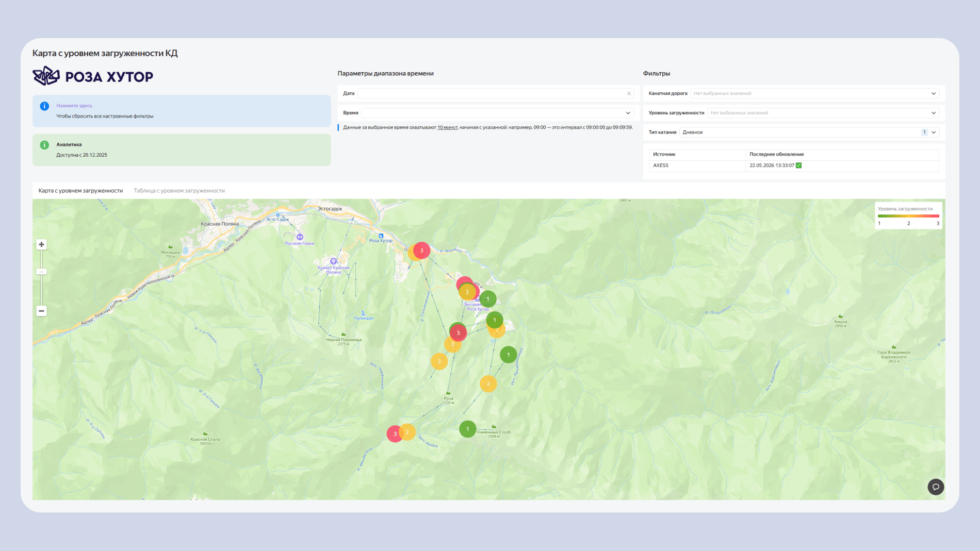Clear the Дата field with the X icon

pyautogui.click(x=629, y=93)
